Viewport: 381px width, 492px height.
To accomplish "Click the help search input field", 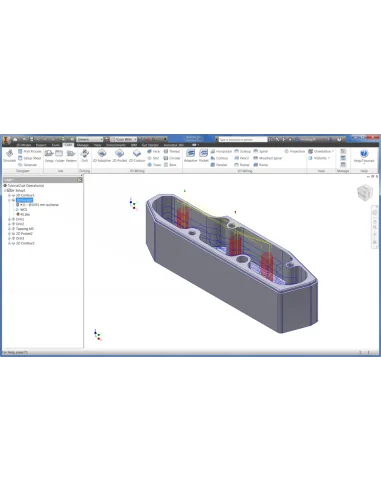I will point(243,139).
